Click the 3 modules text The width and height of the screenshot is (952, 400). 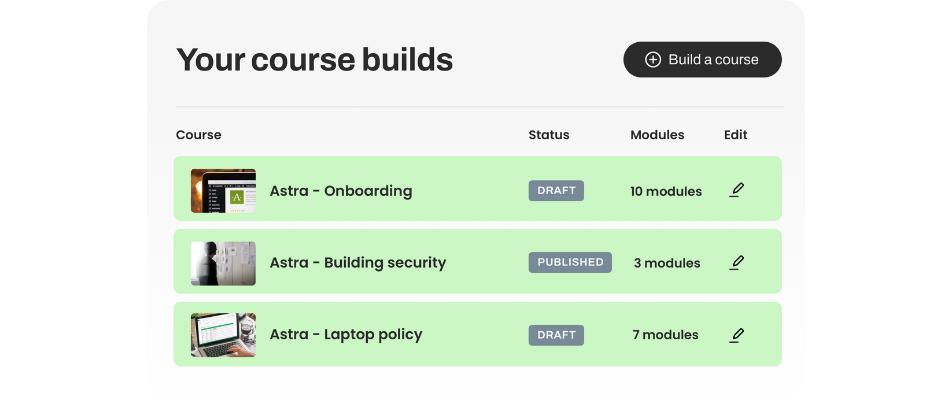(x=667, y=263)
